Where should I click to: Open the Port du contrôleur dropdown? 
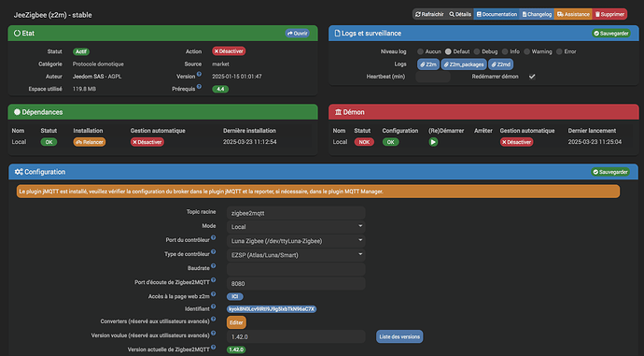click(x=296, y=241)
